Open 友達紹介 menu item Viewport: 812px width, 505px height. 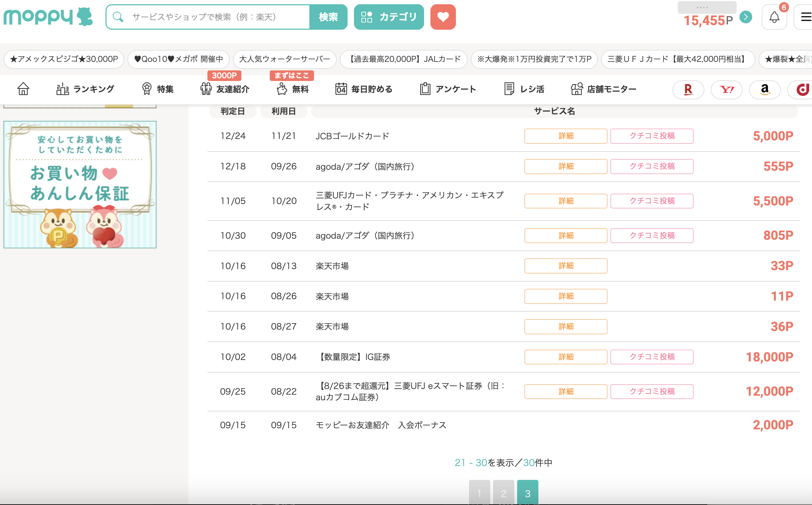225,89
